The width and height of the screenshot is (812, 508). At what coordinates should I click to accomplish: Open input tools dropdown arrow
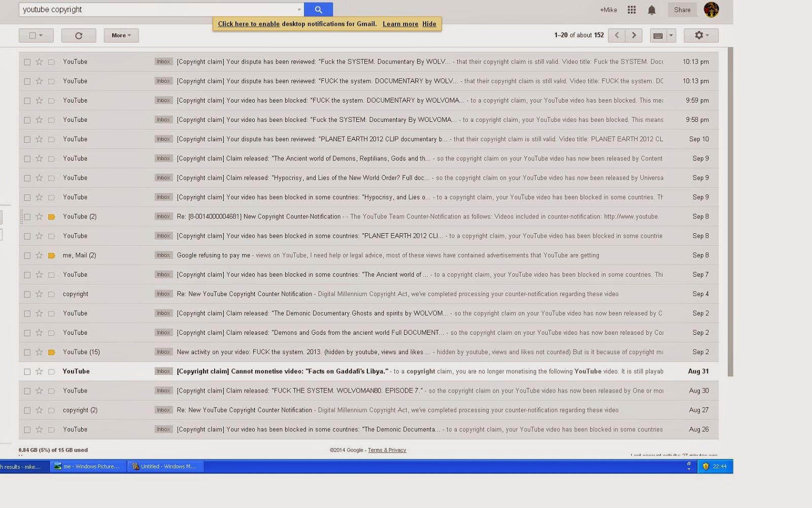point(671,36)
